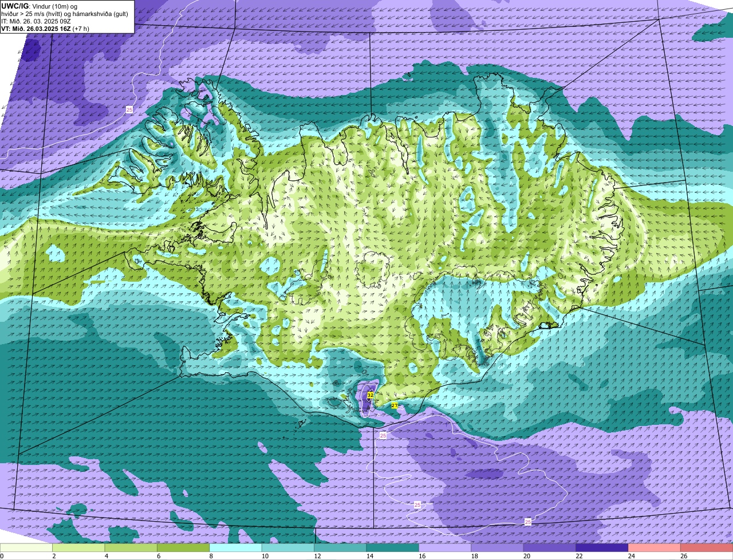Click the yellow 32 peak gust label

[371, 395]
